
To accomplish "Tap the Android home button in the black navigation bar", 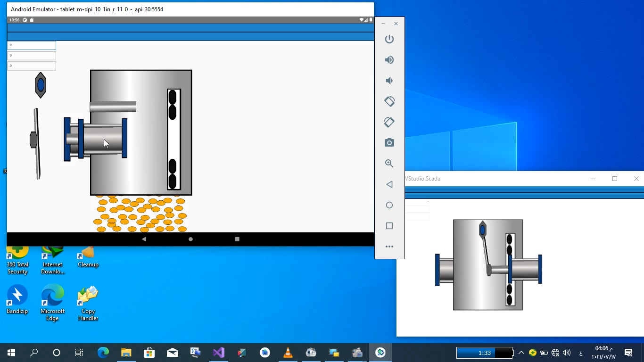I will point(190,239).
